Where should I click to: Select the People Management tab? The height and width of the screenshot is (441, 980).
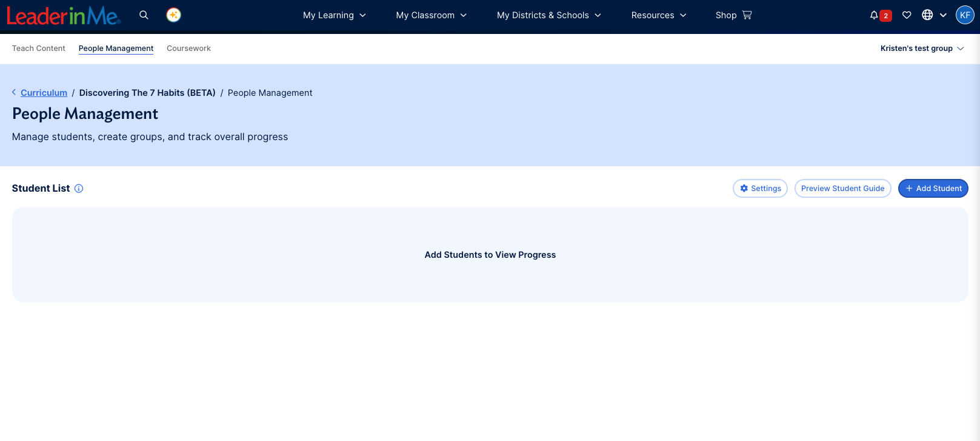coord(116,49)
